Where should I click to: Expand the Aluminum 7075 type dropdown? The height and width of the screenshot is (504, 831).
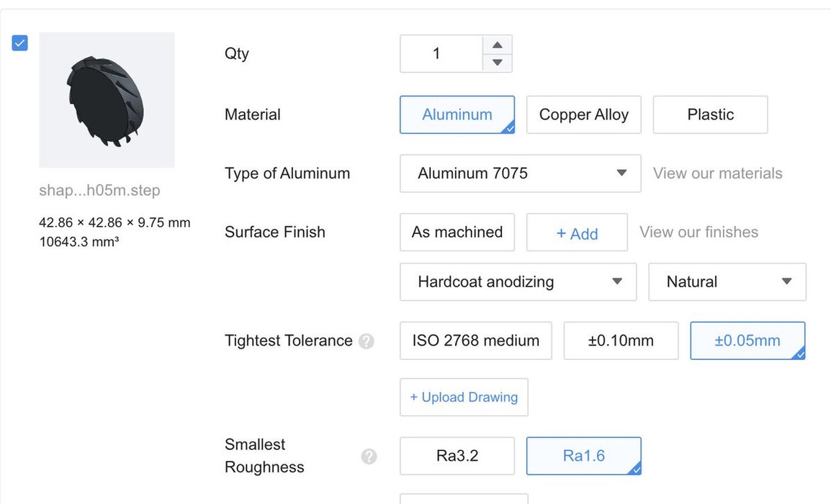pyautogui.click(x=521, y=174)
